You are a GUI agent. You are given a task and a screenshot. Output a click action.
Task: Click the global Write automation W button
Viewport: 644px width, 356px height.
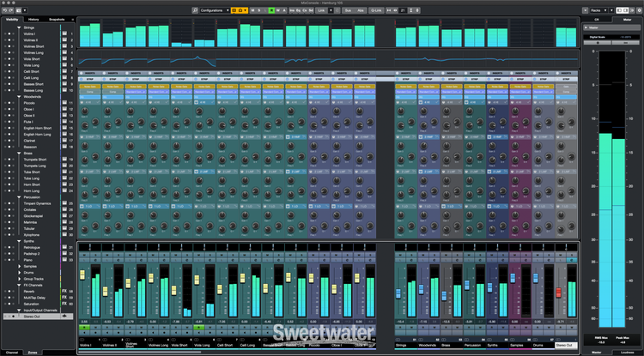[x=276, y=9]
